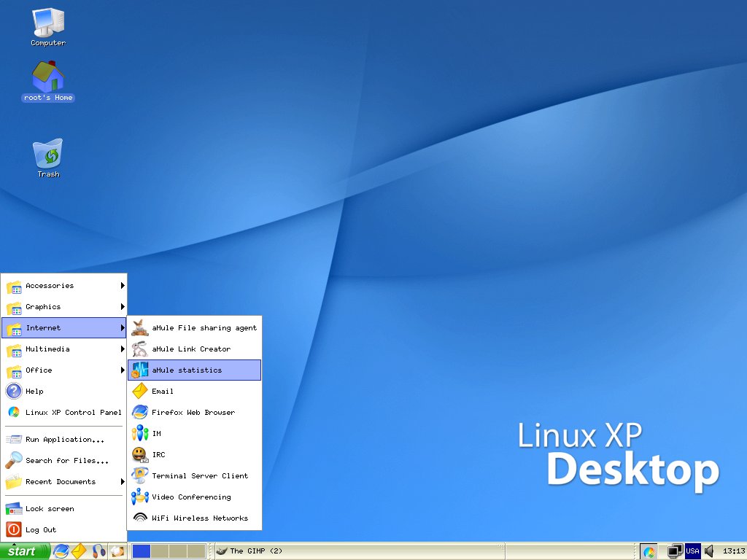Launch aMule Link Creator

194,349
